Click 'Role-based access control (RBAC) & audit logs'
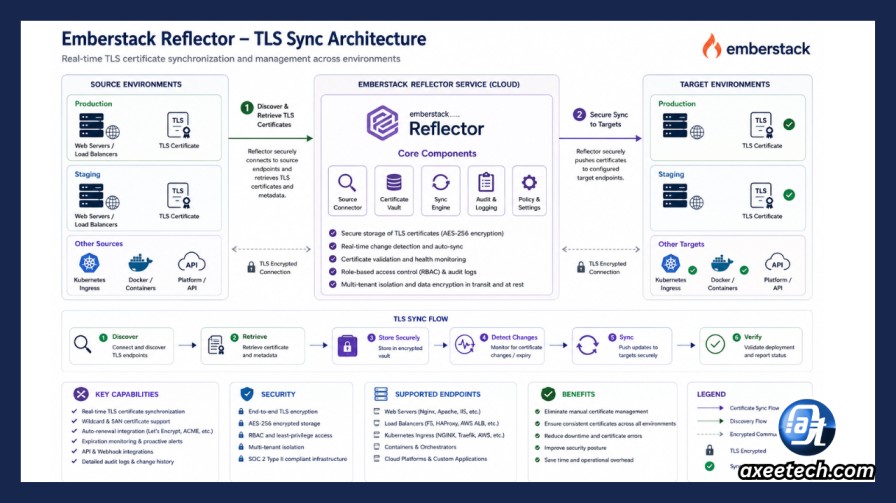This screenshot has width=896, height=503. click(x=409, y=272)
